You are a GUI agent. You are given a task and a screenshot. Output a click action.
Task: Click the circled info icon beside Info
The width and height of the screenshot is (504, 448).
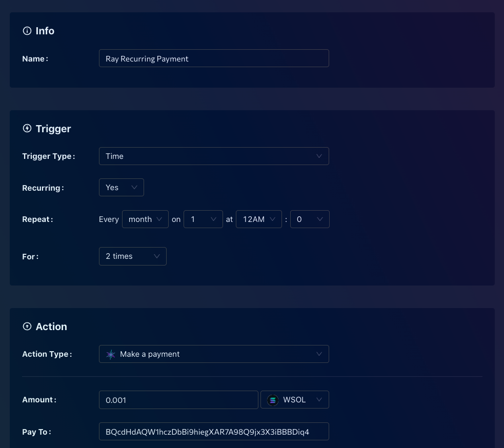[27, 30]
